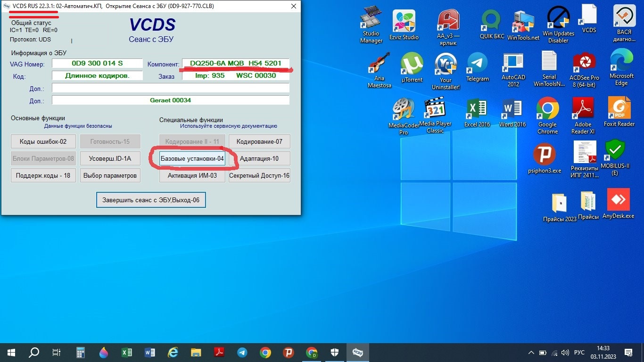Switch input language via РУС indicator
Screen dimensions: 644x362
click(x=579, y=353)
